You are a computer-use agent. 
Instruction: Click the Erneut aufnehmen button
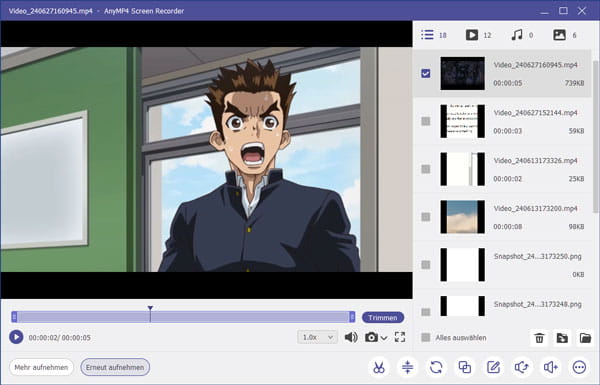tap(115, 367)
